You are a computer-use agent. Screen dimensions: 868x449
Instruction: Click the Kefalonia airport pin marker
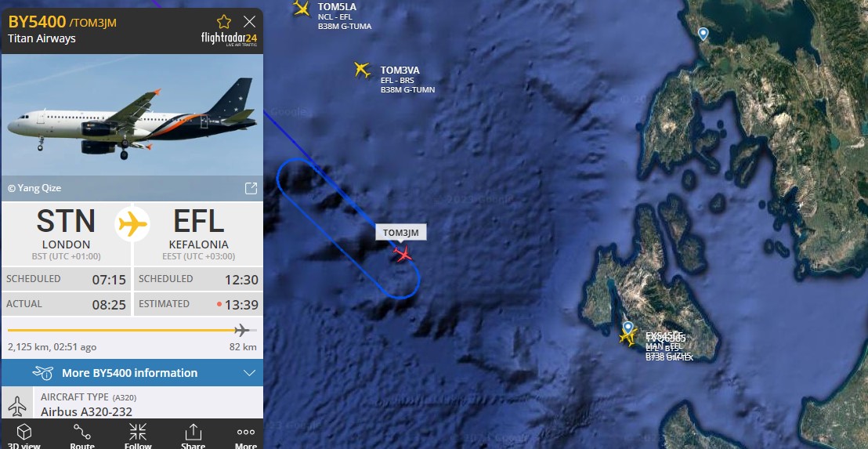[627, 328]
